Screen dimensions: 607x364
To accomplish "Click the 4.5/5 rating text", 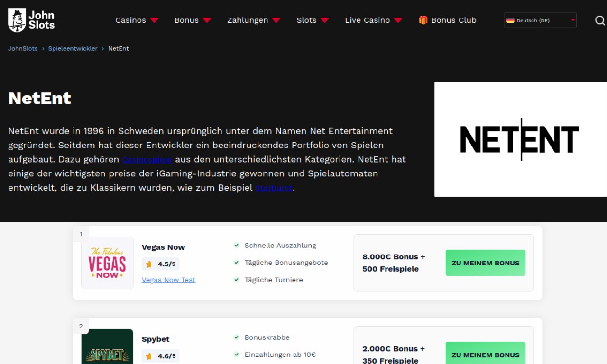I will [166, 264].
